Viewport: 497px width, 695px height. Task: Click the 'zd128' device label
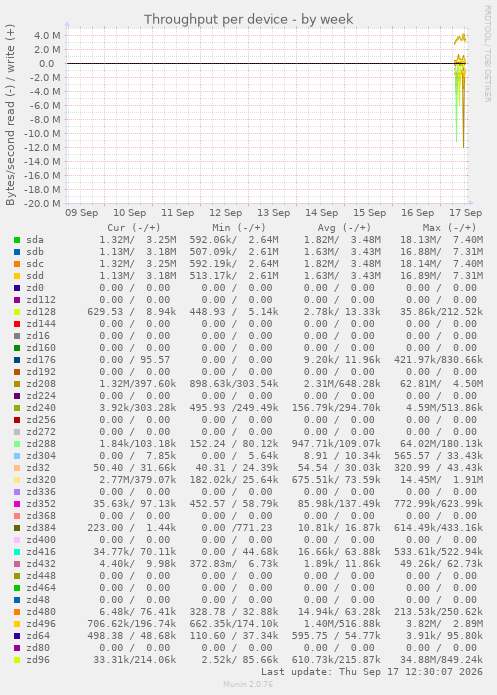[41, 312]
